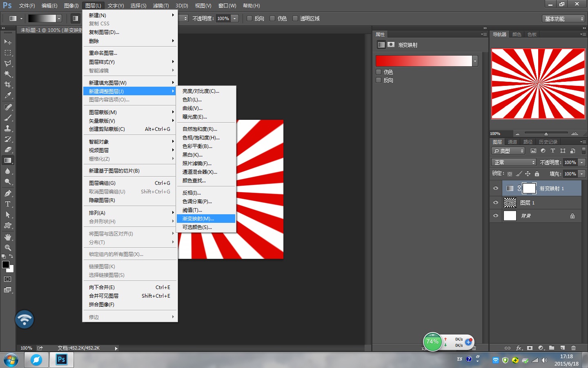Hide the 图层 1 layer
Screen dimensions: 588x368
[496, 202]
